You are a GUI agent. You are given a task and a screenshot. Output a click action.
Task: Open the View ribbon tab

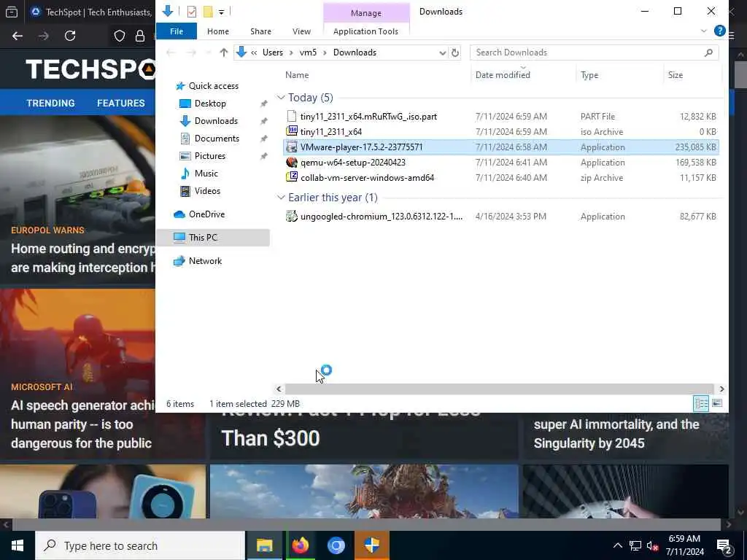[301, 31]
